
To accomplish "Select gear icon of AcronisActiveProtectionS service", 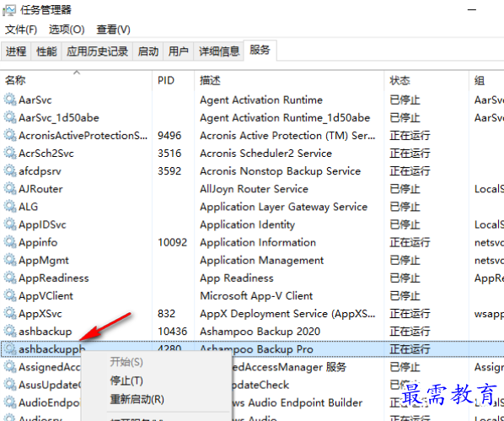I will pos(10,135).
